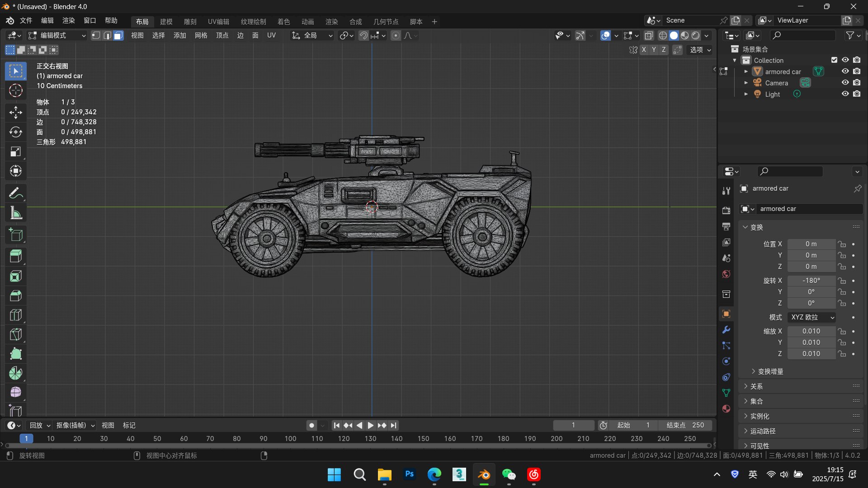Screen dimensions: 868x488
Task: Switch to vertex select mode
Action: click(x=96, y=35)
